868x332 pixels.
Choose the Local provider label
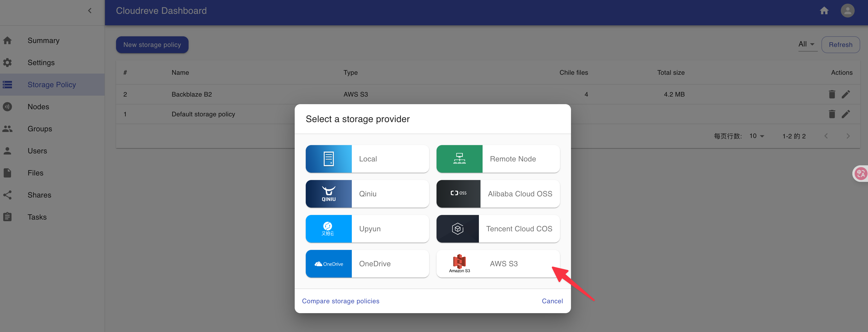(x=368, y=159)
